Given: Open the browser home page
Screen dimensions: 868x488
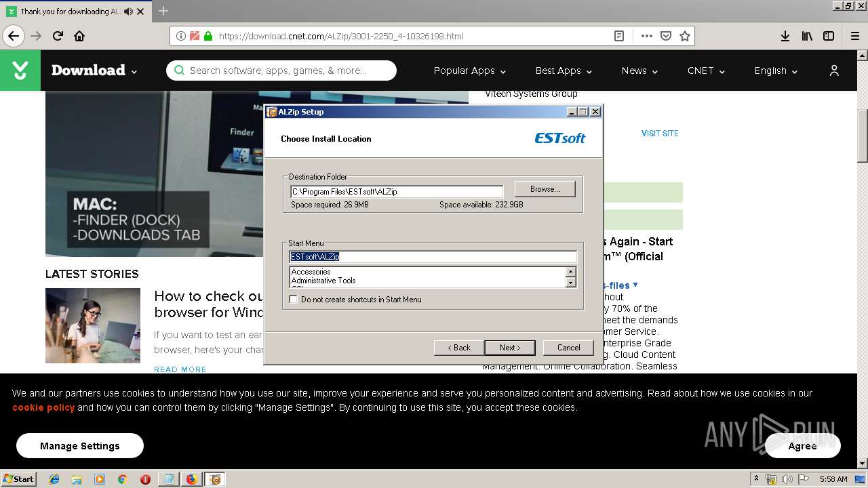Looking at the screenshot, I should [x=79, y=36].
